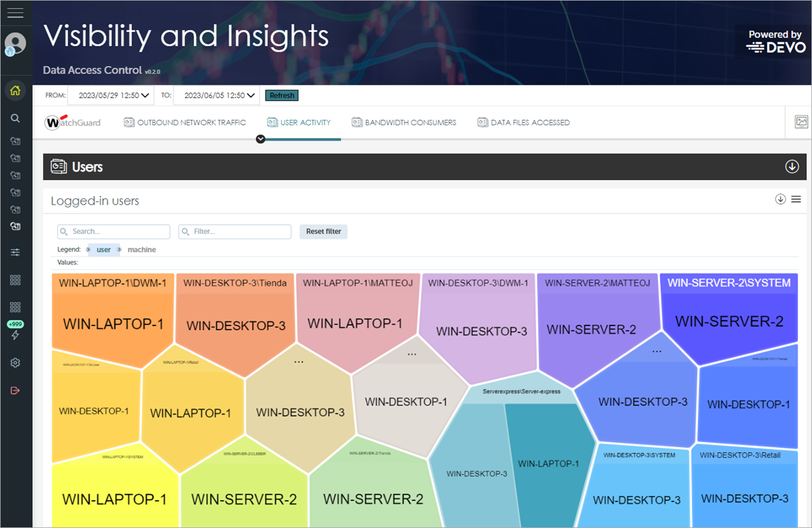This screenshot has height=528, width=812.
Task: Select the WIN-SERVER-2\SYSTEM cell in the treemap
Action: [x=729, y=313]
